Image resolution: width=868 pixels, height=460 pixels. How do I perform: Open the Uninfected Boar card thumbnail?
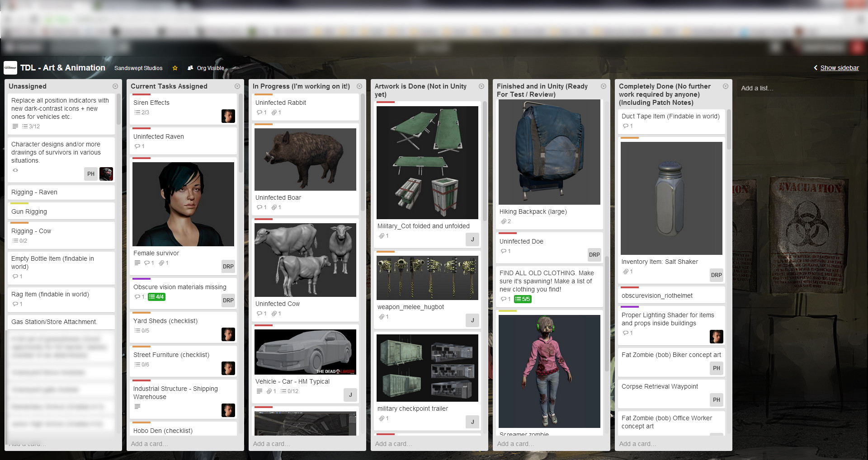click(x=305, y=160)
